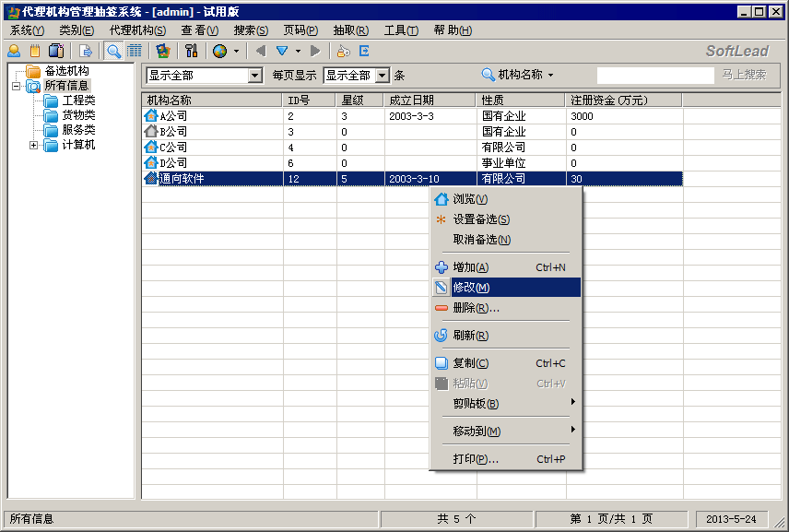
Task: Click the tools settings toolbar icon
Action: (x=191, y=51)
